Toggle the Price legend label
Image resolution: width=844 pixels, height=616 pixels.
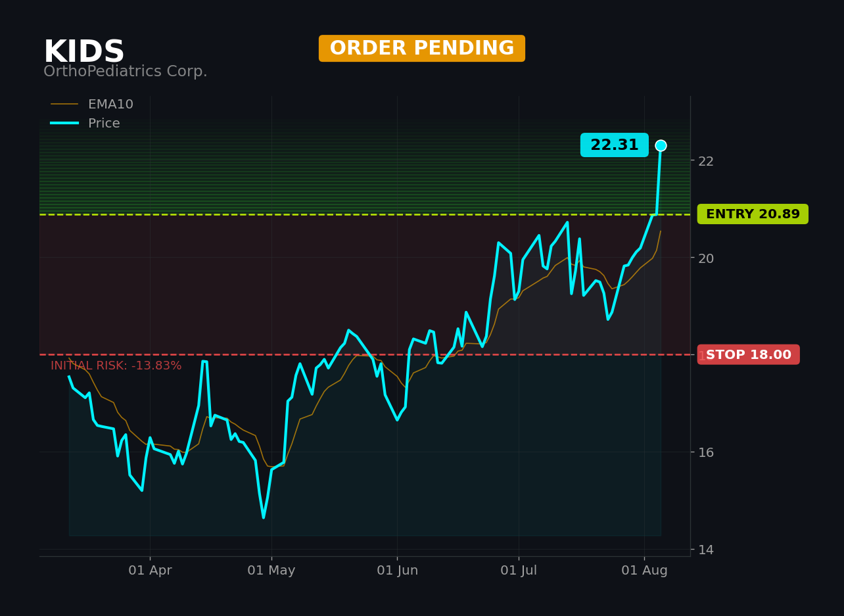point(104,124)
